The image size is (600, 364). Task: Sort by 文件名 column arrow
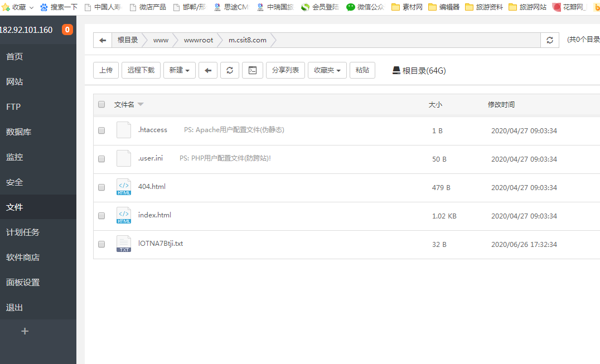(x=141, y=104)
